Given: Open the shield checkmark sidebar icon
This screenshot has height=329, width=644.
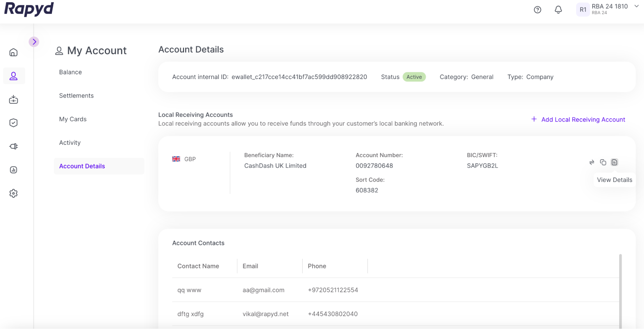Looking at the screenshot, I should click(x=14, y=123).
